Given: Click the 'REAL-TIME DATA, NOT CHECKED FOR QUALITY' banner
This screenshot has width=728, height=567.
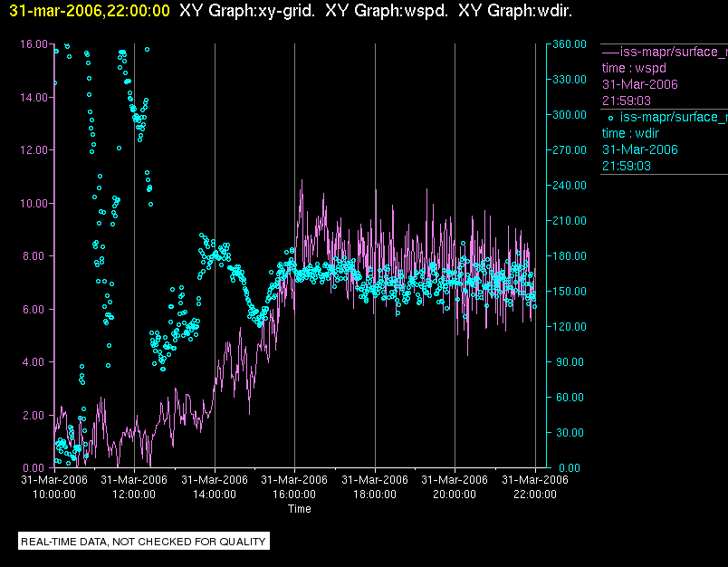Looking at the screenshot, I should (x=143, y=542).
